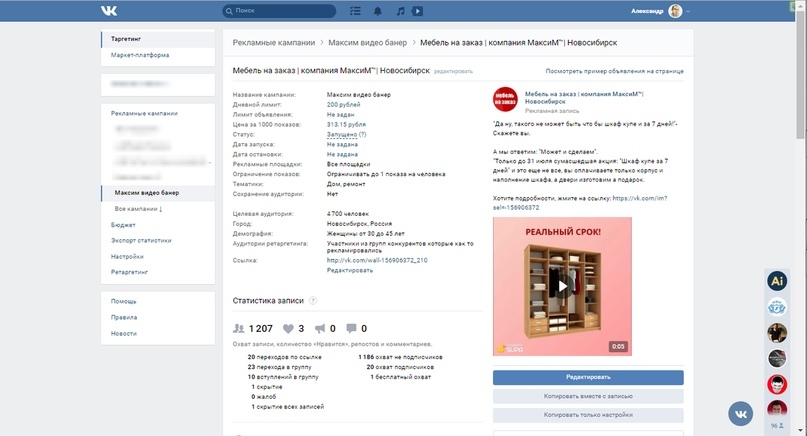
Task: Open Ретаргетинг in left menu
Action: pyautogui.click(x=129, y=272)
